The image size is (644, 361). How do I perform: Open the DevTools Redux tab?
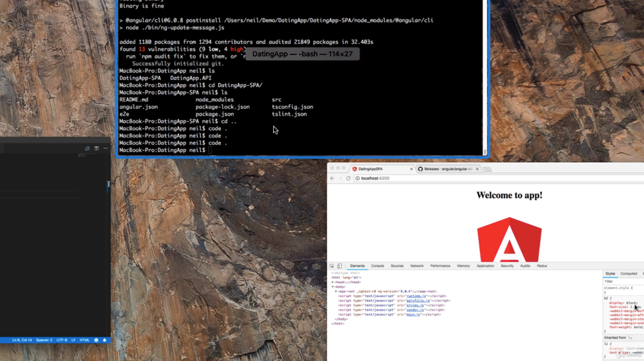coord(542,266)
